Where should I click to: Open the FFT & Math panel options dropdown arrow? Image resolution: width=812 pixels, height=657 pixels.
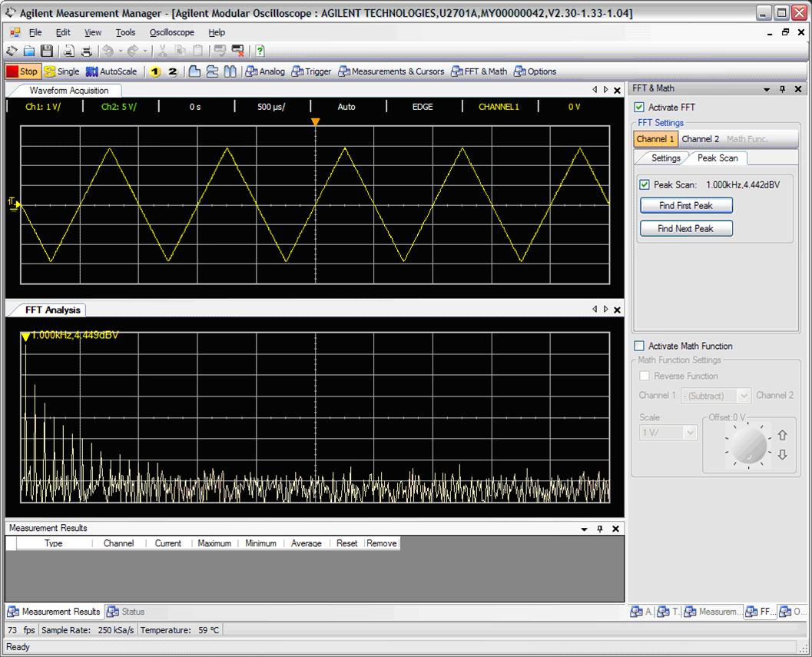(x=767, y=89)
